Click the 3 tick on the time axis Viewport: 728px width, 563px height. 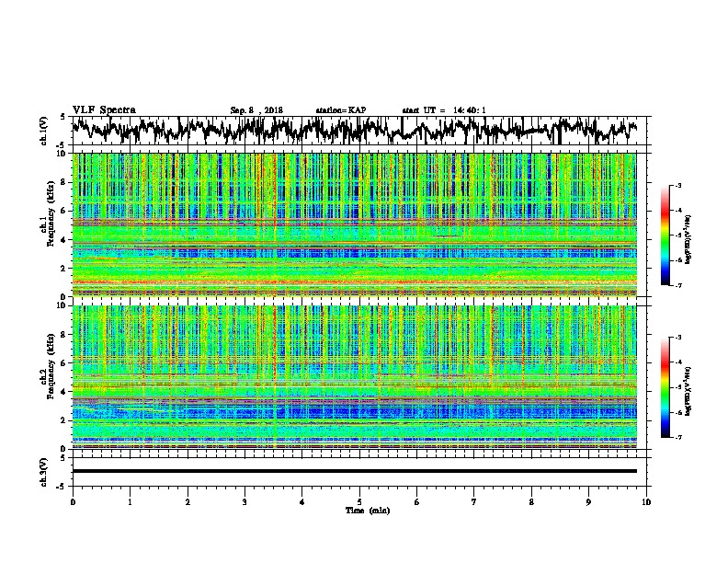click(245, 502)
